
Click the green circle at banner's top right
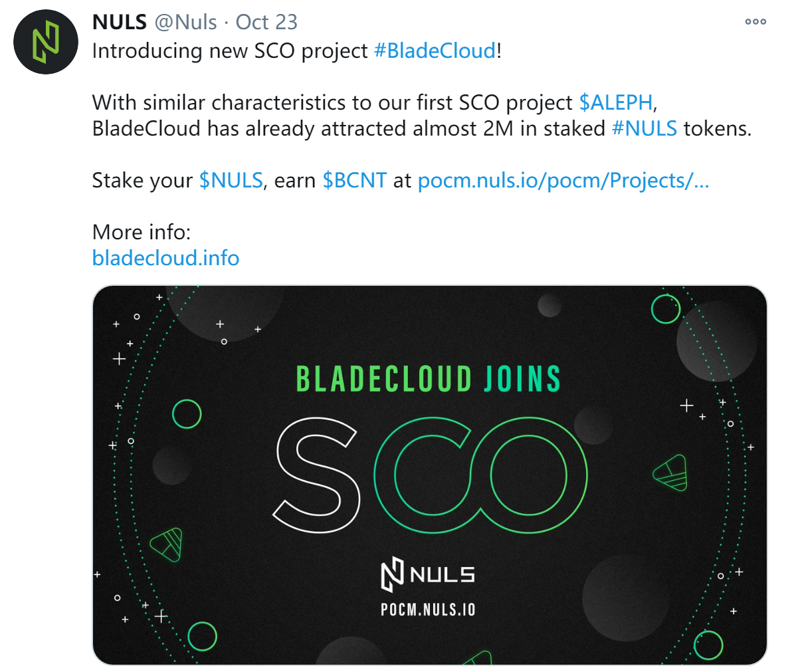[x=665, y=309]
